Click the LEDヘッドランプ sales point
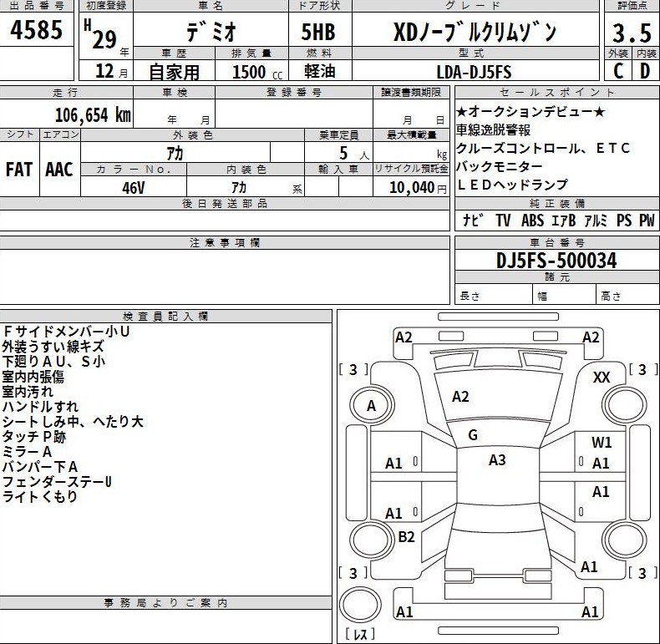The height and width of the screenshot is (644, 660). 512,185
